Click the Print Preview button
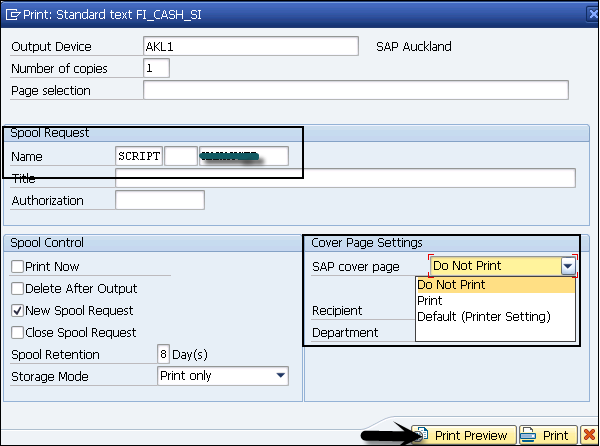 pos(463,435)
